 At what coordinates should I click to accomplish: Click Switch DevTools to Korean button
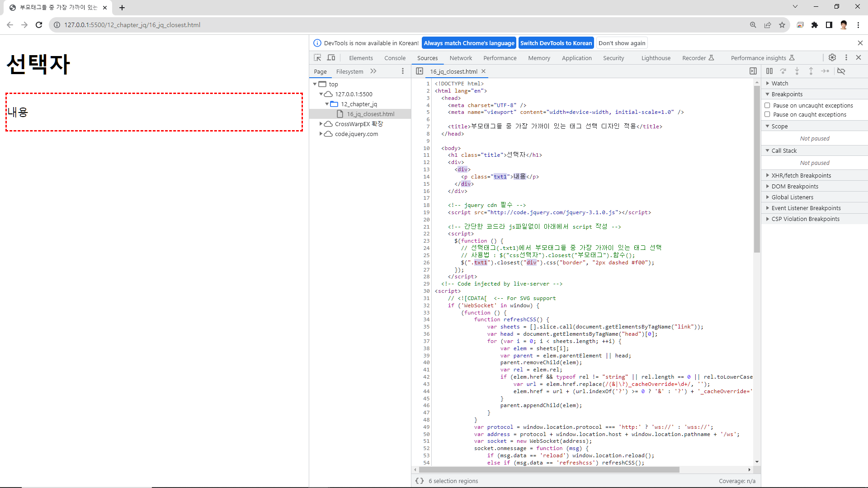[556, 43]
